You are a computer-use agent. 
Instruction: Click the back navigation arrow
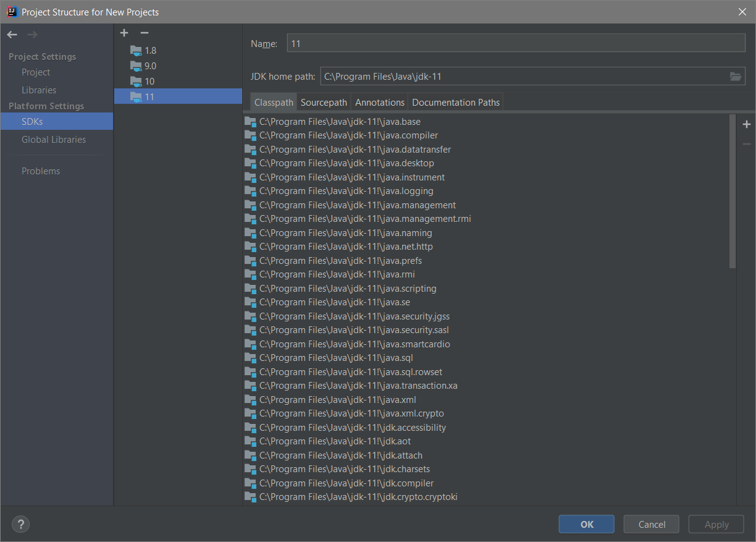(x=12, y=35)
